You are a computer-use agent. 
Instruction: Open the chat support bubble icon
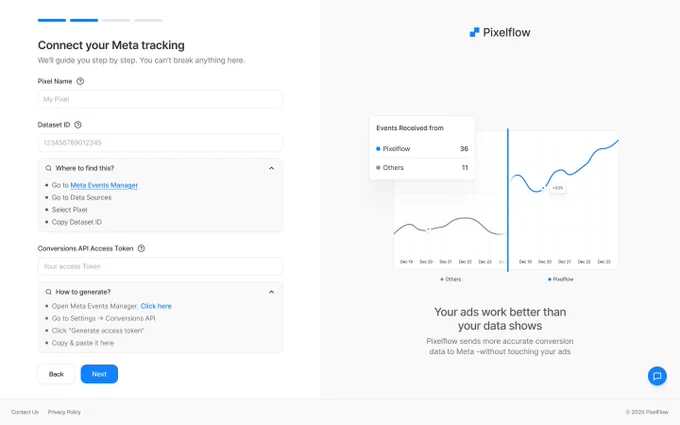(x=657, y=376)
